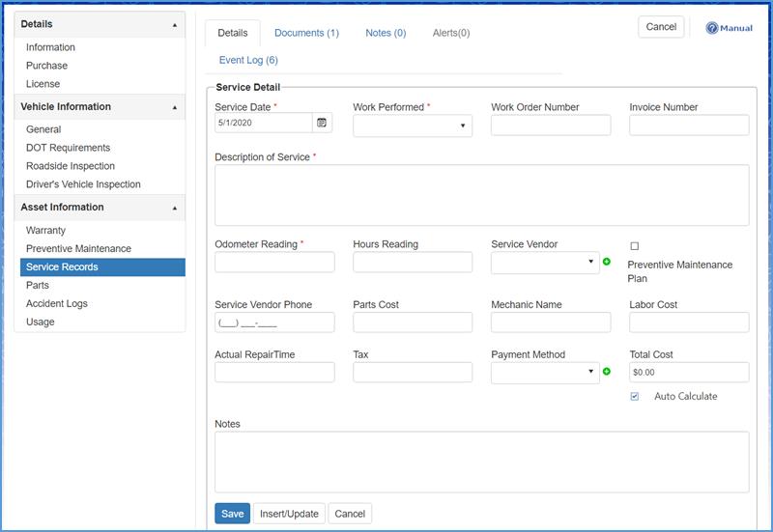
Task: Open the Event Log (6) tab
Action: (x=248, y=60)
